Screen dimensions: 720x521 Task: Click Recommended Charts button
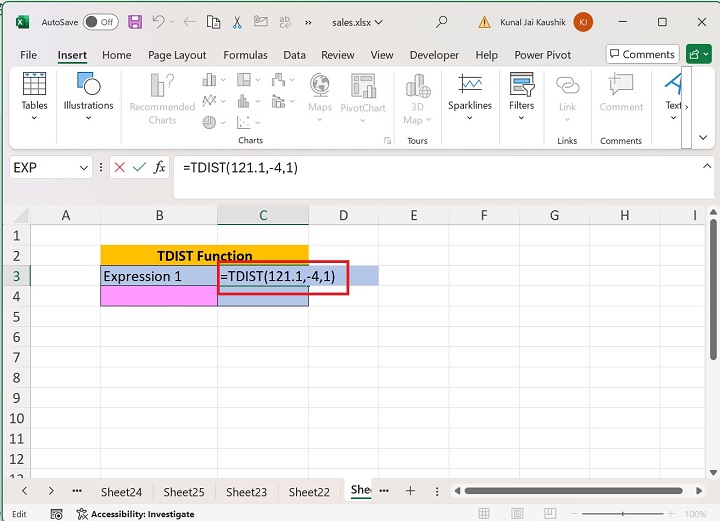tap(162, 99)
